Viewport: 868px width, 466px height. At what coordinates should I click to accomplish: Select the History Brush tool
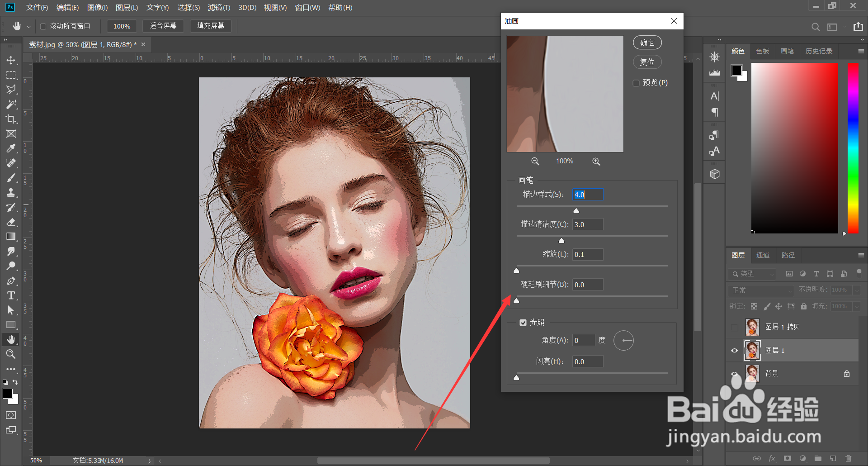click(x=11, y=207)
